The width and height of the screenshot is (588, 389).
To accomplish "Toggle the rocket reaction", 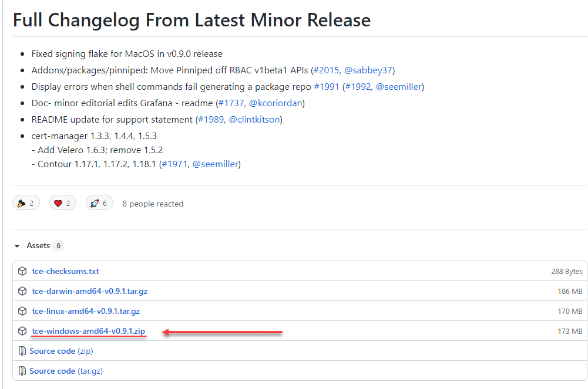I will pyautogui.click(x=100, y=203).
